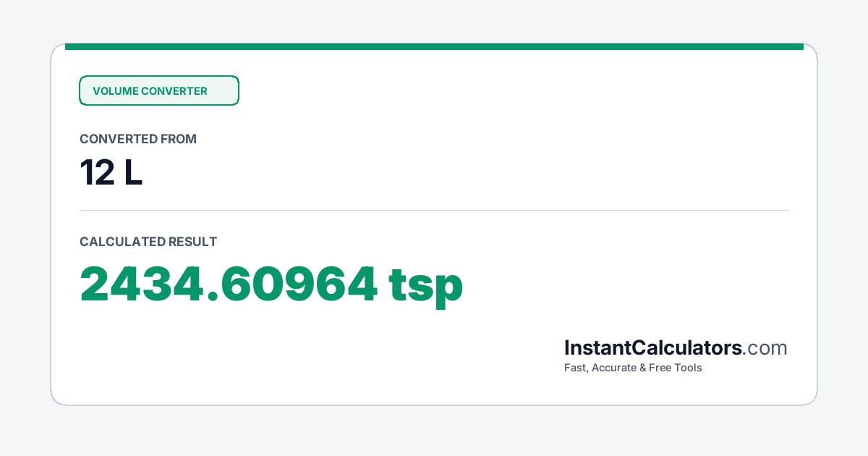Click the VOLUME CONVERTER badge
This screenshot has height=456, width=868.
(x=159, y=90)
